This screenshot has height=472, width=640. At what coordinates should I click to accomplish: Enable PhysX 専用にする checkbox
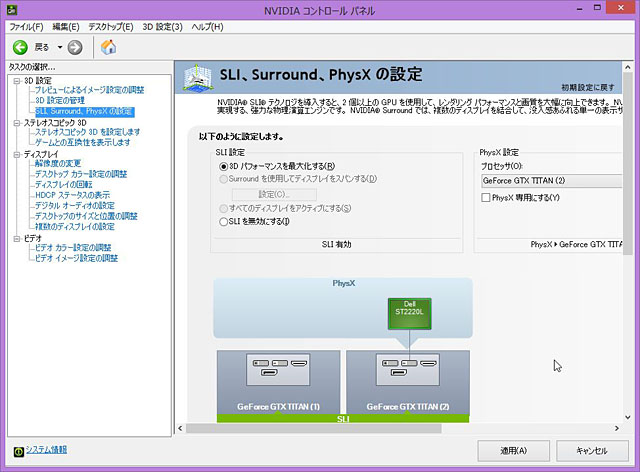486,198
